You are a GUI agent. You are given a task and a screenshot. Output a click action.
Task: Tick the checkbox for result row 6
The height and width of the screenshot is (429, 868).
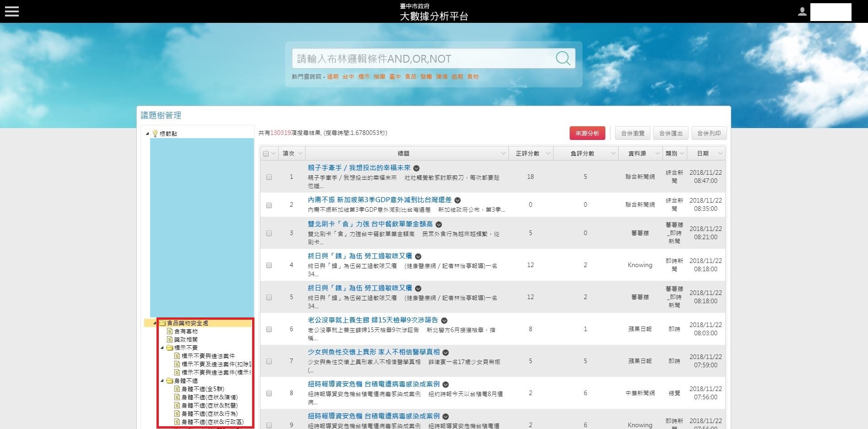pos(269,329)
